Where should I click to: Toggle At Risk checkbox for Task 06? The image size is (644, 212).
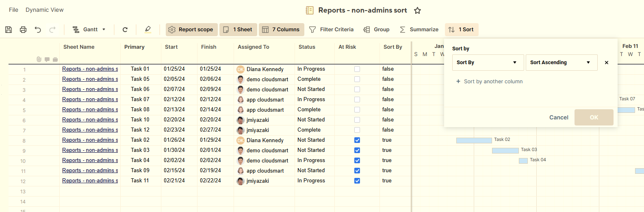[357, 89]
